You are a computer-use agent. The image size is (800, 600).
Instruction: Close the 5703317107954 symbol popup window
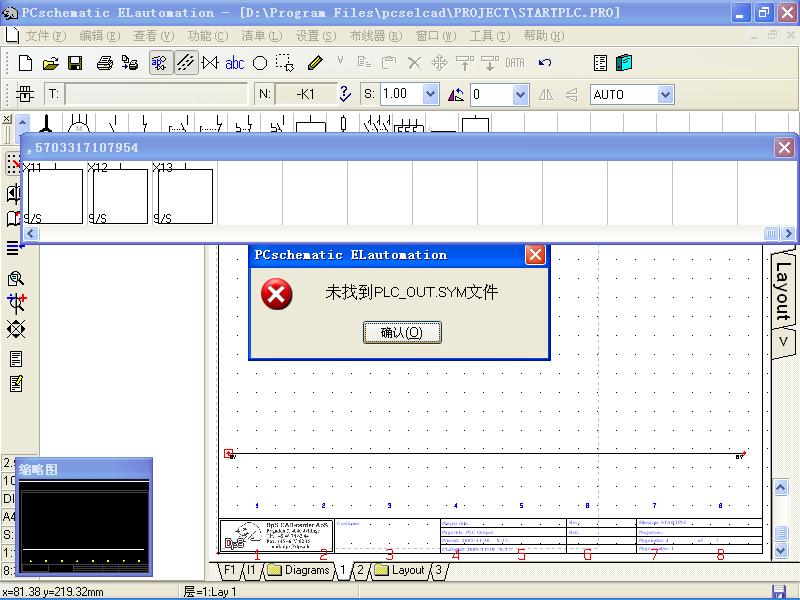pyautogui.click(x=784, y=148)
